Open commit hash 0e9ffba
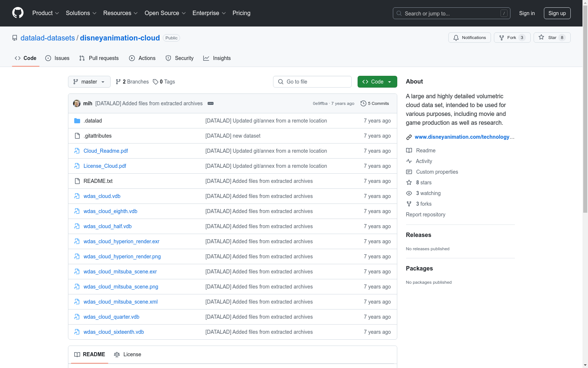The height and width of the screenshot is (368, 588). coord(320,103)
